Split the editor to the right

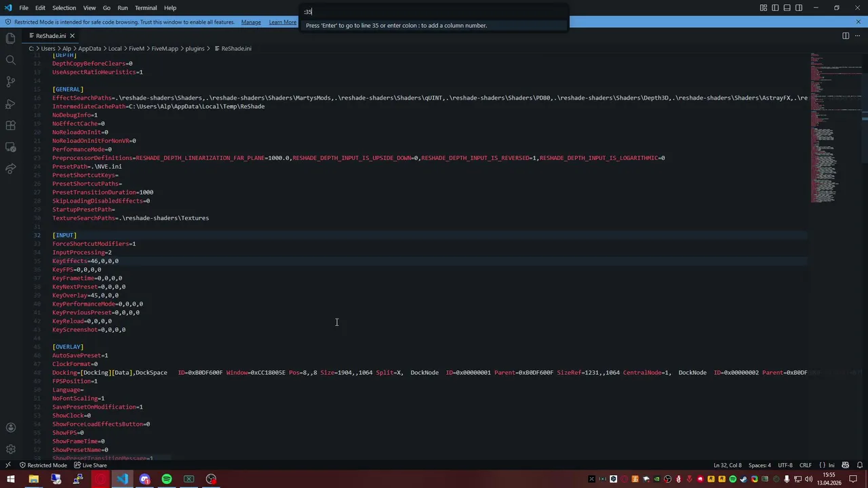point(846,36)
